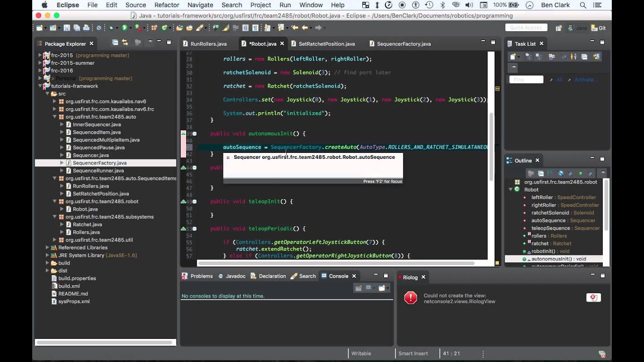Jump to Next Annotation icon
Image resolution: width=644 pixels, height=362 pixels.
pos(267,28)
